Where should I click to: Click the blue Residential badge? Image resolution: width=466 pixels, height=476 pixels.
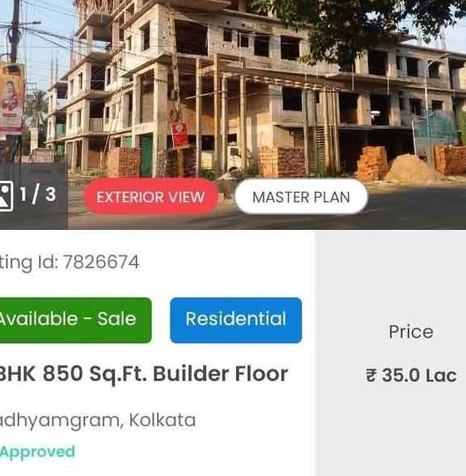(x=235, y=320)
